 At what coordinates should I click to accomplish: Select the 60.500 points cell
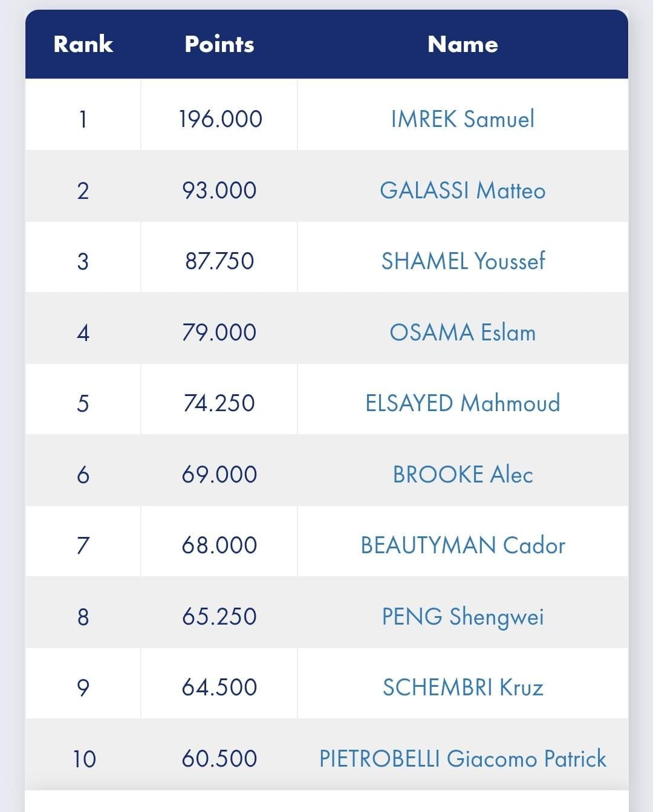coord(219,754)
